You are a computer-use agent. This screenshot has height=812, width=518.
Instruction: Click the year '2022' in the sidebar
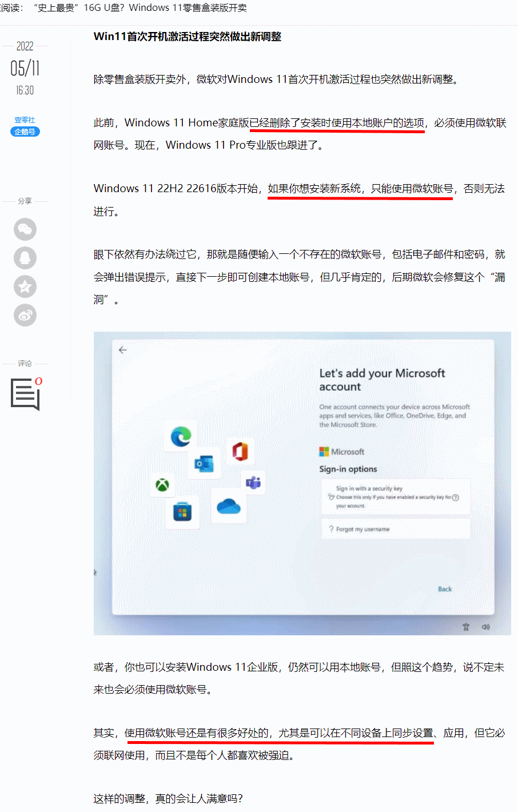coord(25,46)
